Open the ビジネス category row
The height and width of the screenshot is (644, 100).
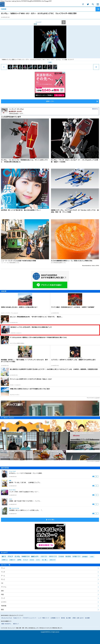click(x=50, y=602)
